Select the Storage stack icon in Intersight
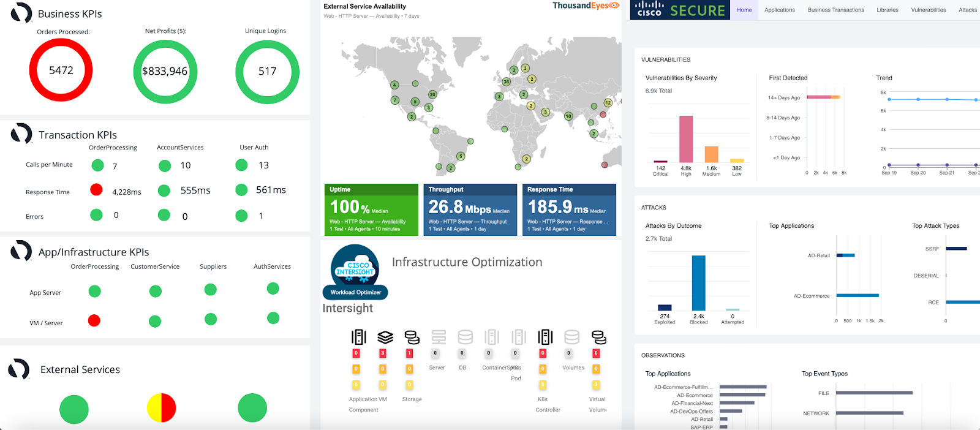The image size is (980, 430). [x=412, y=337]
